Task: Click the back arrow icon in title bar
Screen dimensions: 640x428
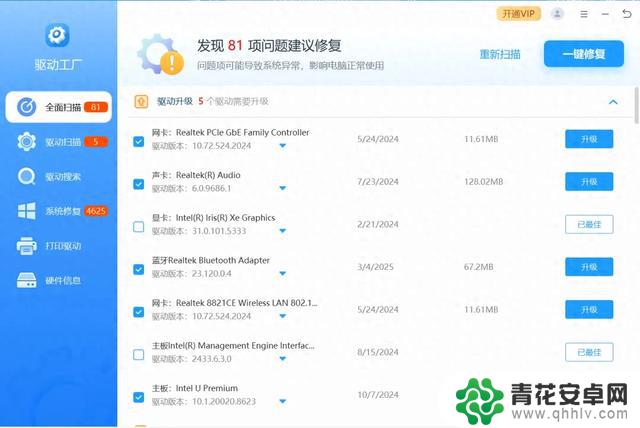Action: point(627,14)
